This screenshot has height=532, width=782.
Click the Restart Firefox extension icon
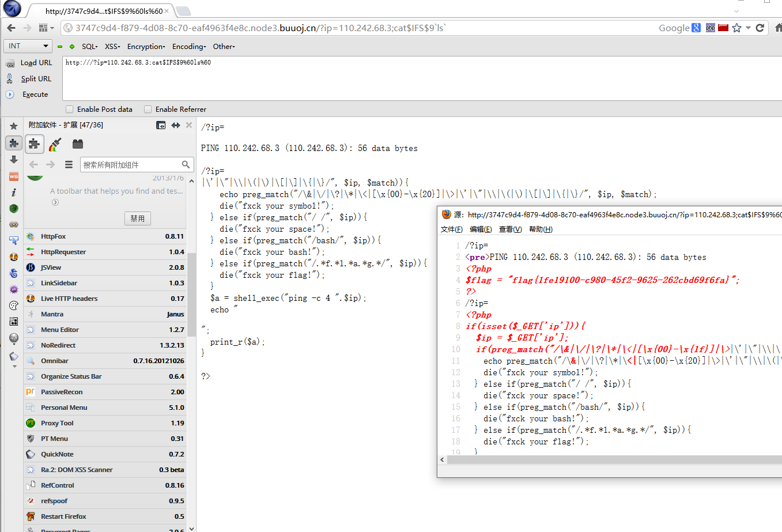click(x=31, y=516)
